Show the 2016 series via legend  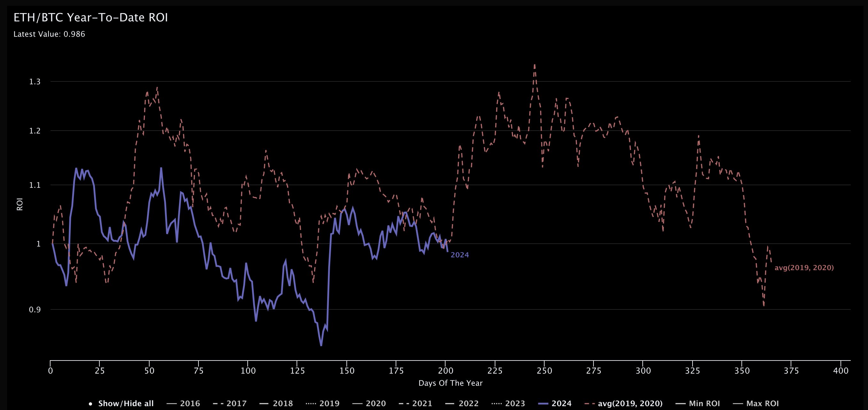[x=190, y=403]
